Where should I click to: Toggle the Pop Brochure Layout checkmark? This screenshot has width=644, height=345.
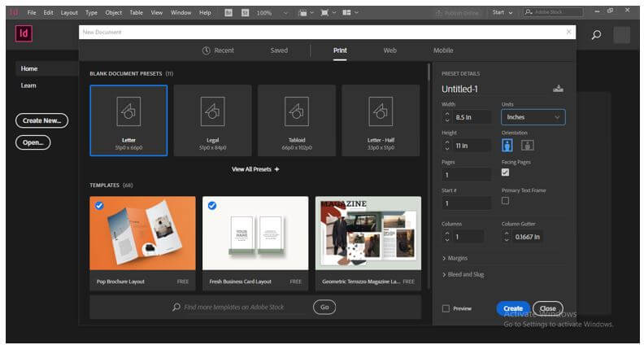(99, 206)
